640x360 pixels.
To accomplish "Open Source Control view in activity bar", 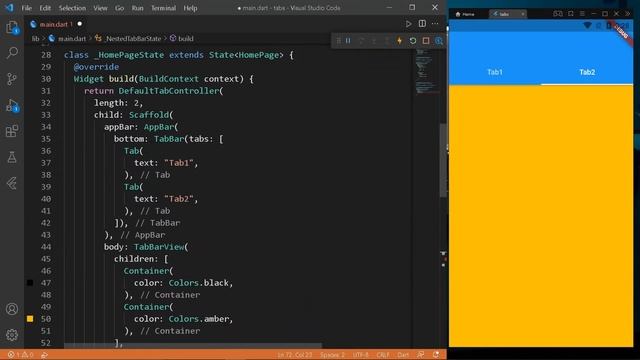I will [12, 79].
